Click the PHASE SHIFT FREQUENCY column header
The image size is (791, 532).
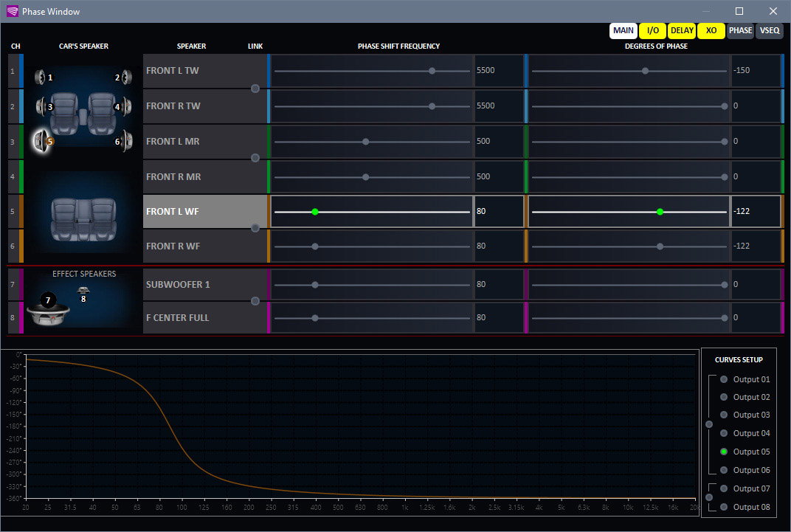point(398,46)
